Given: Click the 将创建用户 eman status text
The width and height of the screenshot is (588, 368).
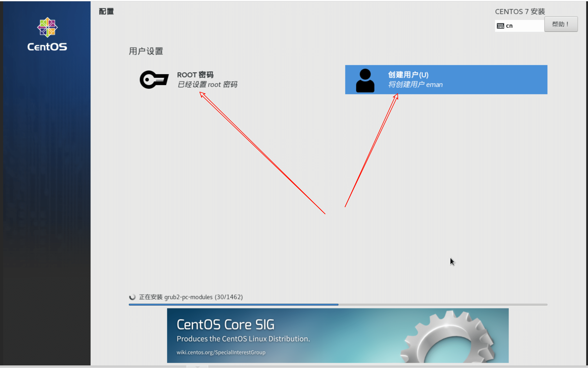Looking at the screenshot, I should click(x=415, y=84).
